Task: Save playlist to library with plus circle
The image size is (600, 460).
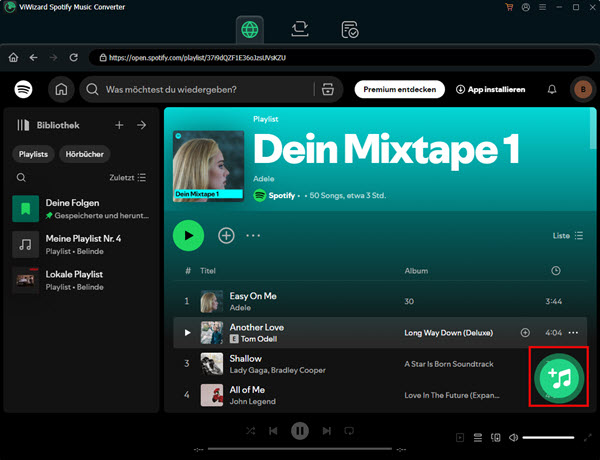Action: [226, 235]
